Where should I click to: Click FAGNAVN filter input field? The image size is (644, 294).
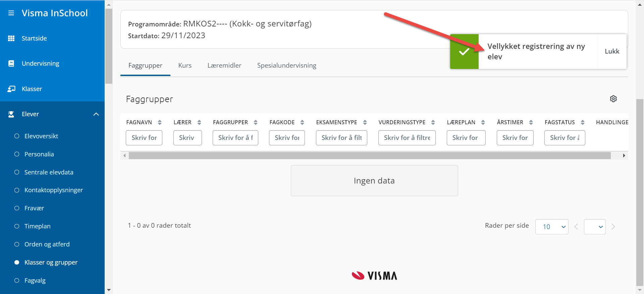(144, 138)
